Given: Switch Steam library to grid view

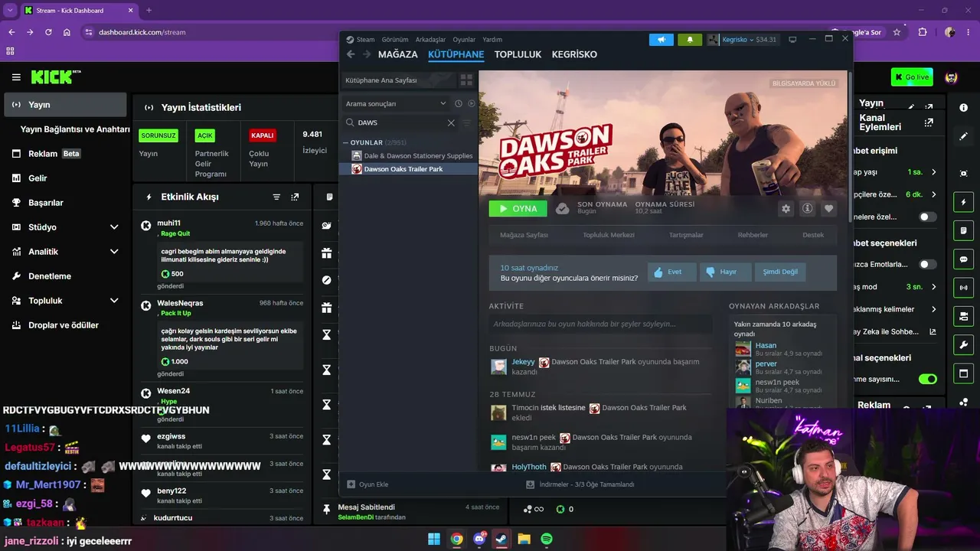Looking at the screenshot, I should tap(466, 80).
